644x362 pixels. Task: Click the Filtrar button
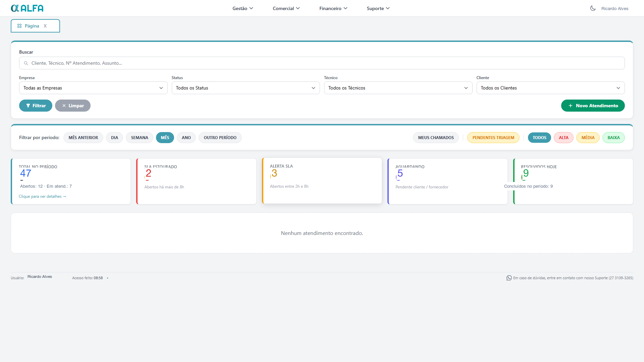(x=36, y=106)
